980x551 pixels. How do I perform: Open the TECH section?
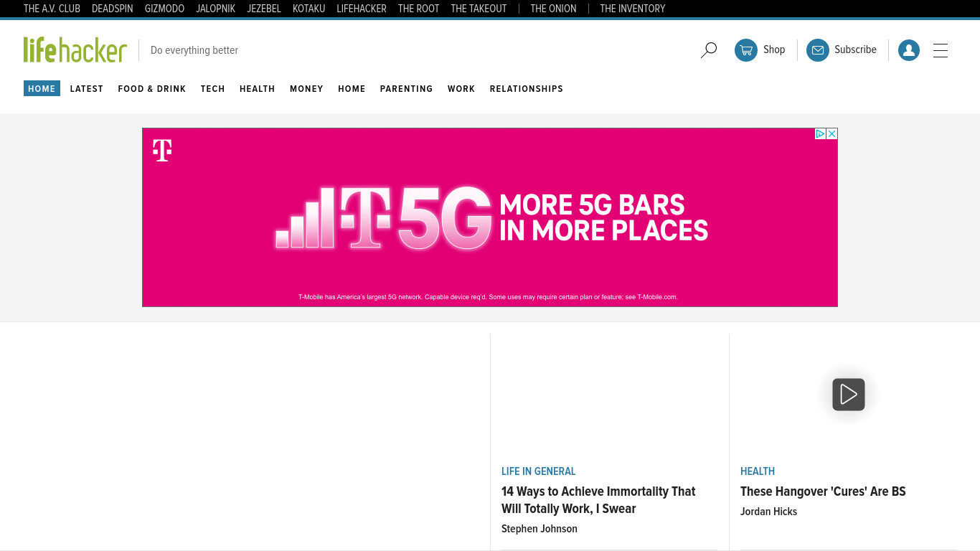click(213, 89)
